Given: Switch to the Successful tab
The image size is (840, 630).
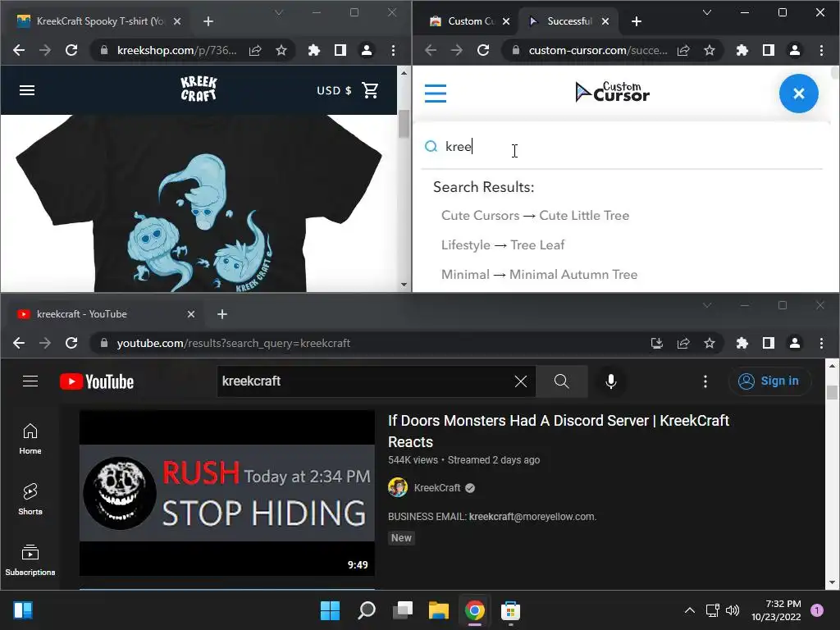Looking at the screenshot, I should click(x=568, y=21).
